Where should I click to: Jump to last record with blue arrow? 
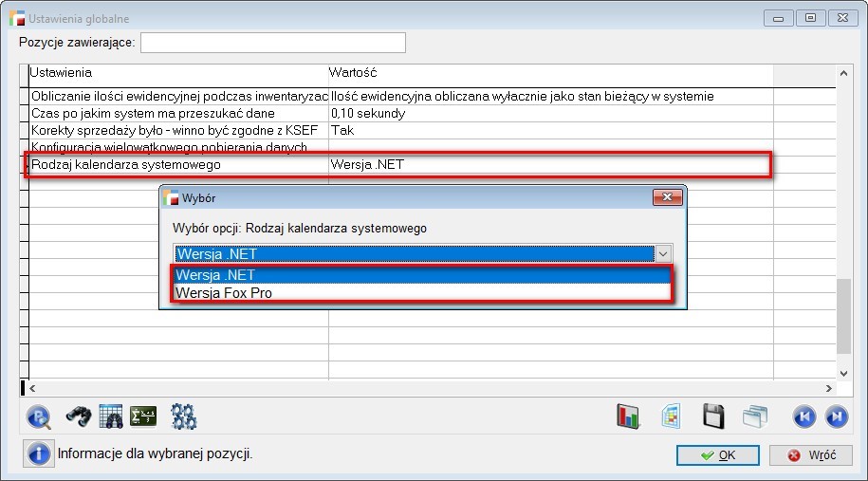(836, 416)
